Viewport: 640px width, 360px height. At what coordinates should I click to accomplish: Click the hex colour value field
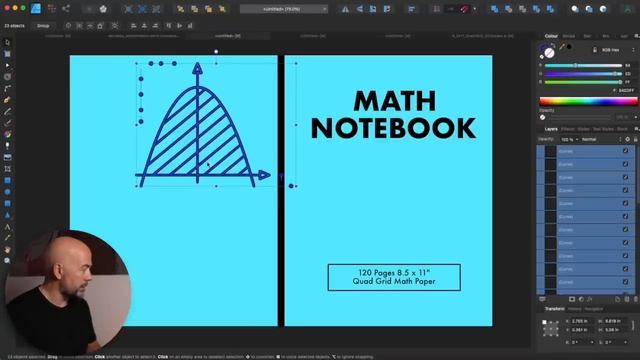pyautogui.click(x=627, y=91)
